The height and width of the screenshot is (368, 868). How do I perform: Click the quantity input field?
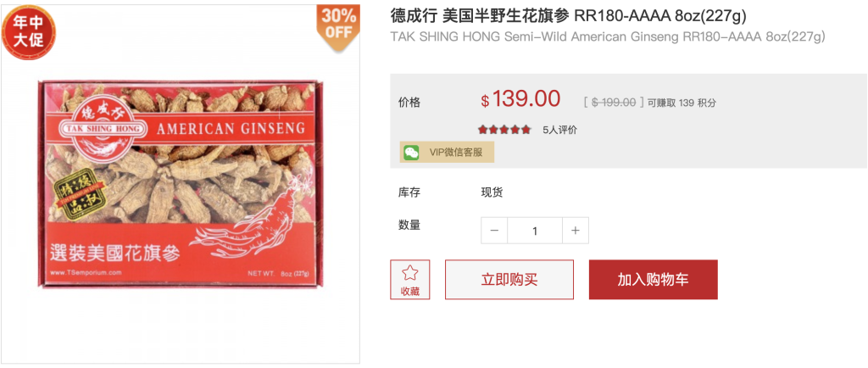[535, 231]
